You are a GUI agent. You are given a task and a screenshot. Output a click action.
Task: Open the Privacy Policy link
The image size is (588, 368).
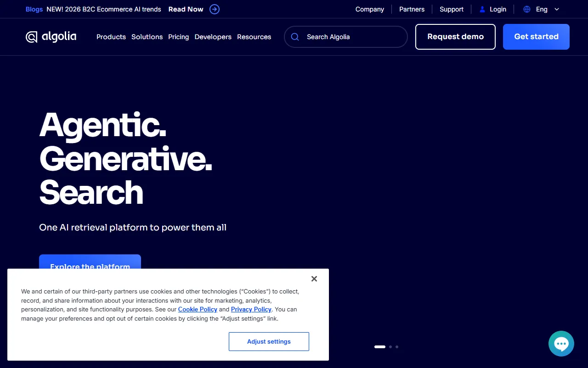click(251, 309)
